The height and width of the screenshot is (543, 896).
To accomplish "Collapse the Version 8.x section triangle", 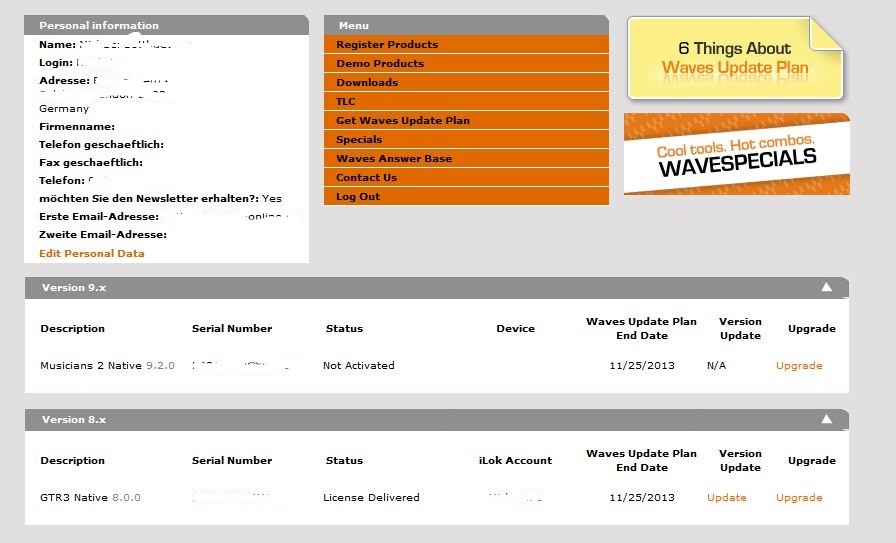I will tap(826, 419).
